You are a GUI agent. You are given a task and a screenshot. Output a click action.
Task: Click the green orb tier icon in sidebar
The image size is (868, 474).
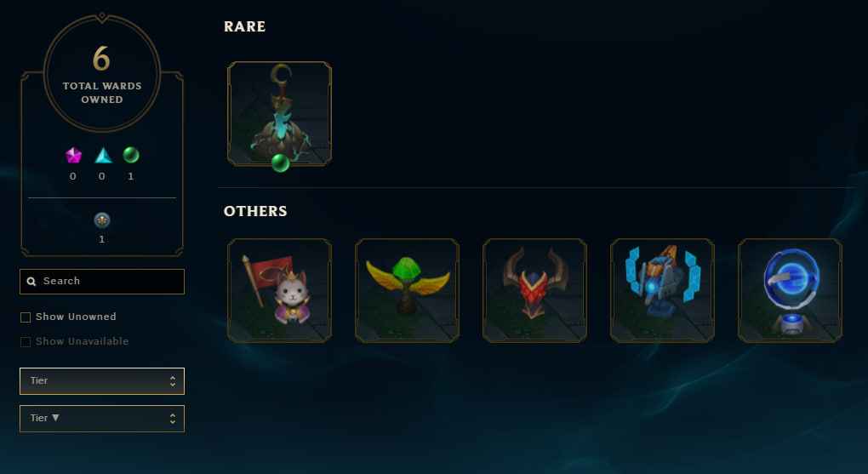(131, 155)
